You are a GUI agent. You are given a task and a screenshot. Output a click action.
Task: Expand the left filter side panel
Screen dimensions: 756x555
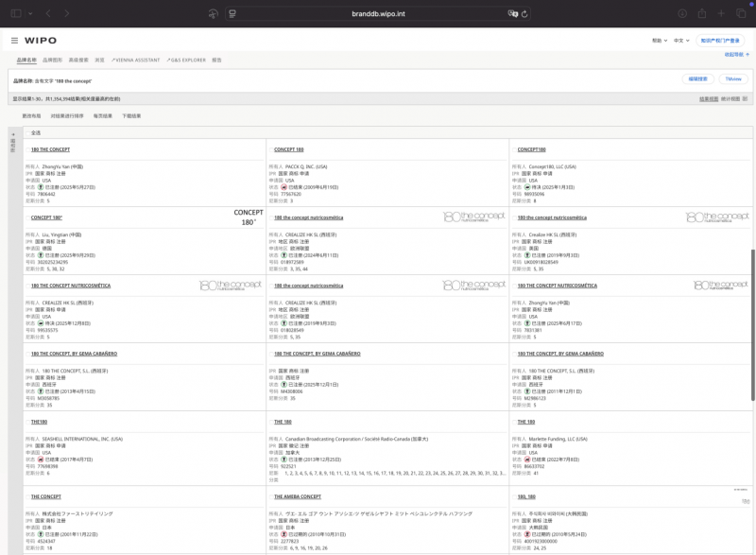coord(12,142)
